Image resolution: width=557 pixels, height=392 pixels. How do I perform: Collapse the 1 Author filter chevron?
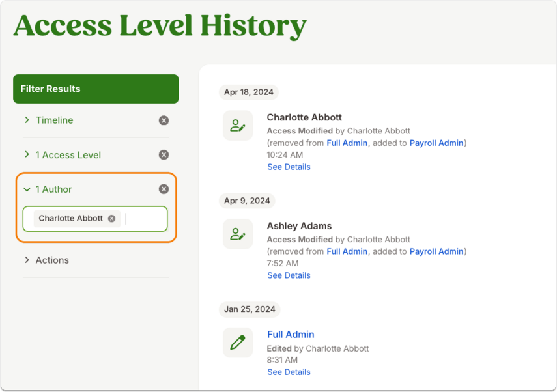(x=27, y=189)
